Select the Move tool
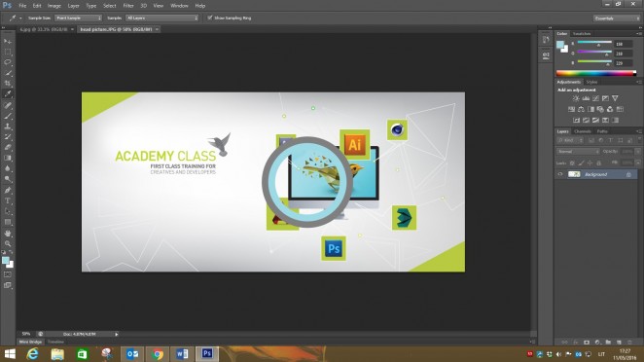 (x=8, y=42)
